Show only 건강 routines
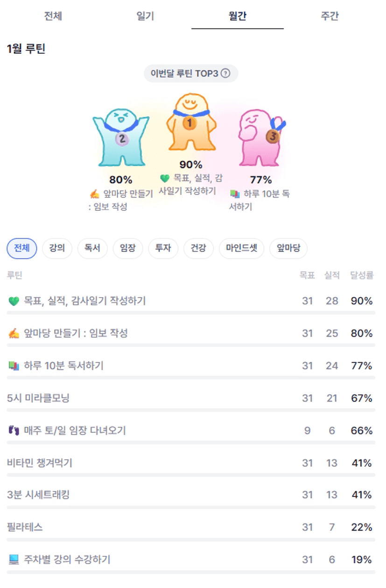Image resolution: width=386 pixels, height=588 pixels. 198,248
